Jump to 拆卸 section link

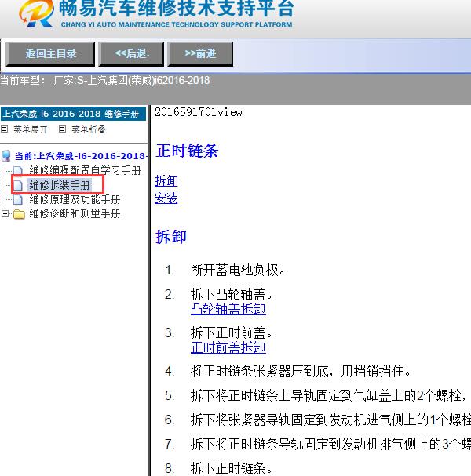tap(166, 181)
